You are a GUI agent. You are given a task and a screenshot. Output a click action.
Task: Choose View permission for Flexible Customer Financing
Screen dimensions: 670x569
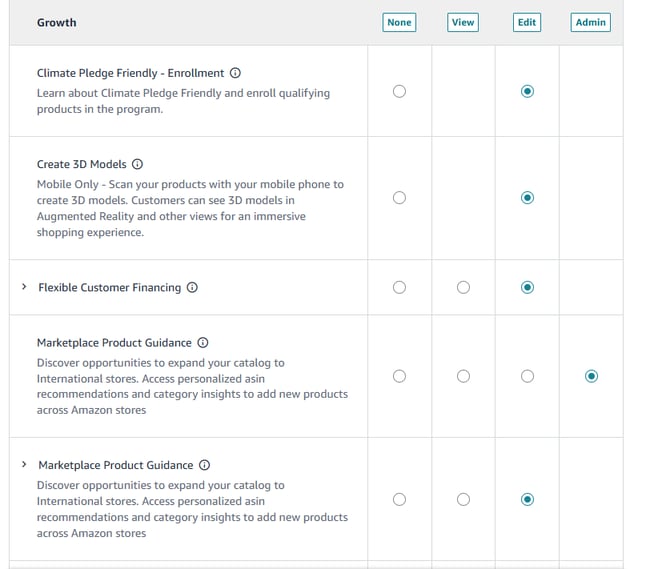pyautogui.click(x=463, y=288)
